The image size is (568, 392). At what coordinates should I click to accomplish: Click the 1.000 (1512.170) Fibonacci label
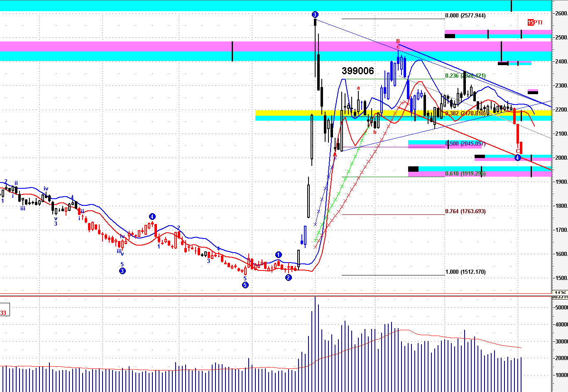465,272
